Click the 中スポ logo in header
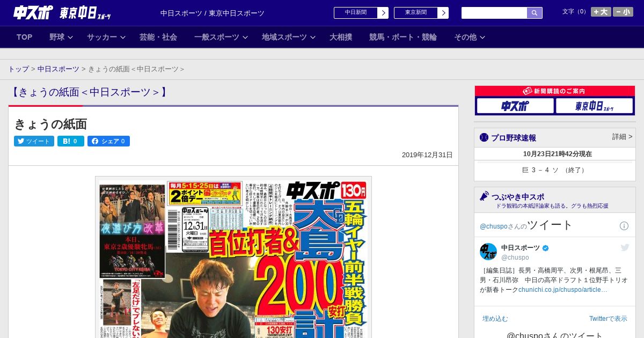Screen dimensions: 644x338 pyautogui.click(x=33, y=12)
